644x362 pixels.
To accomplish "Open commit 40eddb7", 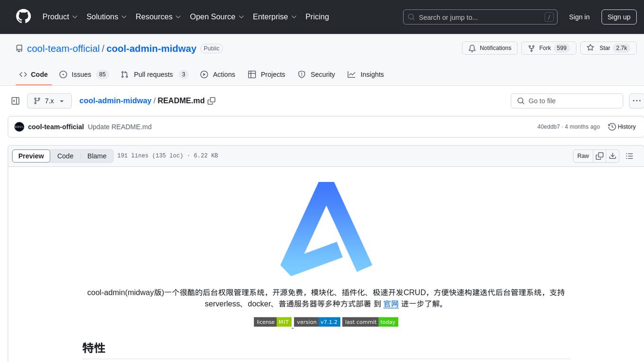I will tap(548, 127).
